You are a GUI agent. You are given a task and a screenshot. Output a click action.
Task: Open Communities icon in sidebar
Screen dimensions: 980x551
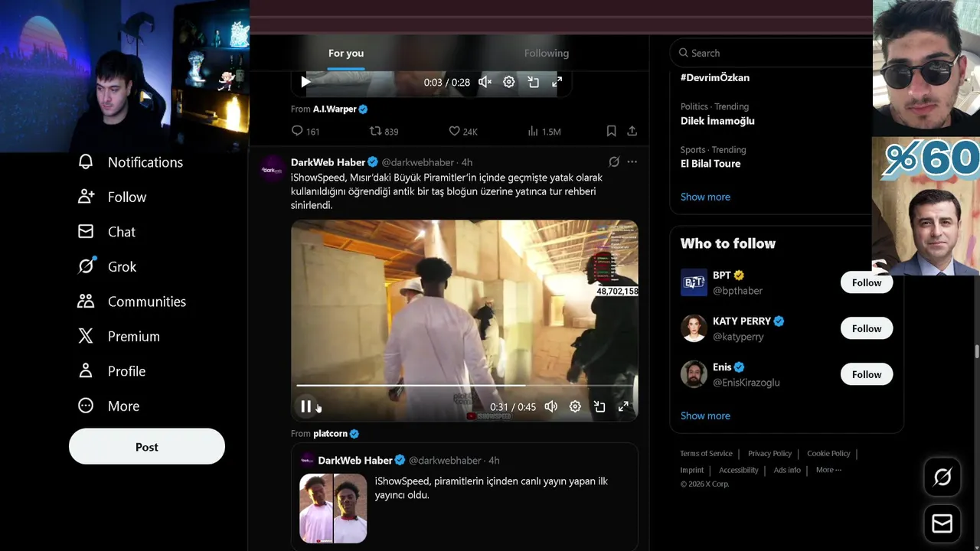click(x=86, y=302)
